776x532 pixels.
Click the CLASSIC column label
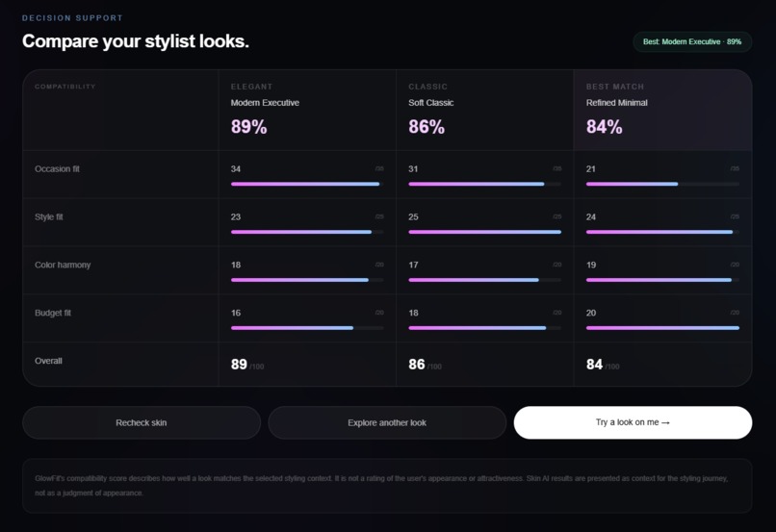(x=427, y=87)
